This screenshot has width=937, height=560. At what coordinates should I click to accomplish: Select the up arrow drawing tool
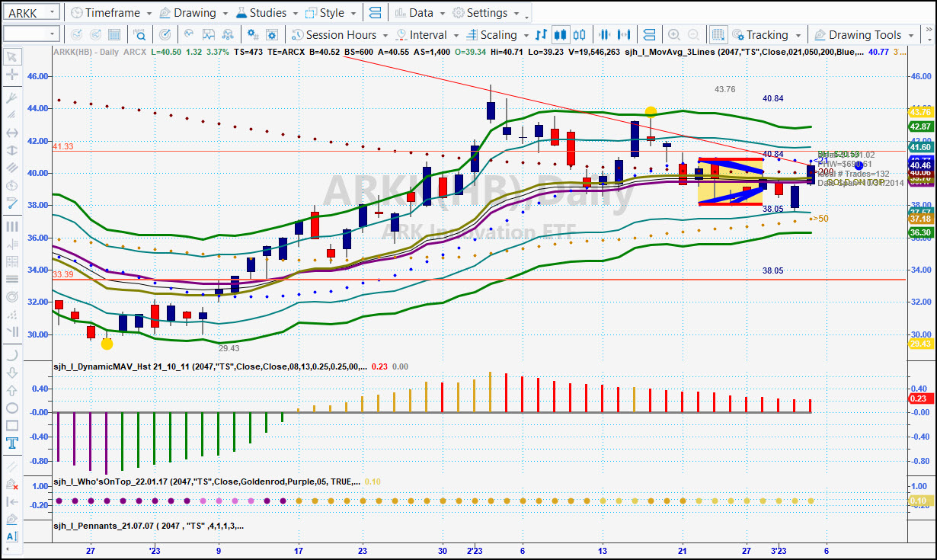(x=12, y=390)
